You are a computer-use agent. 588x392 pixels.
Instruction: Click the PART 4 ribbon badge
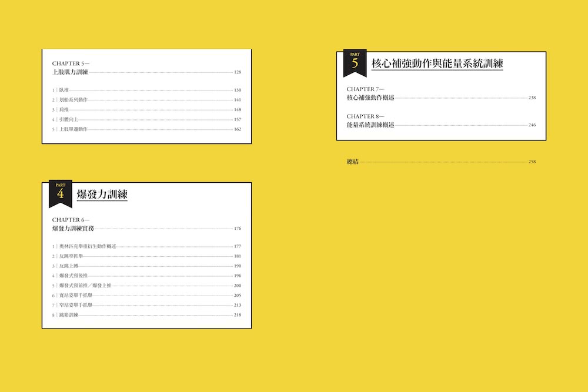(60, 193)
